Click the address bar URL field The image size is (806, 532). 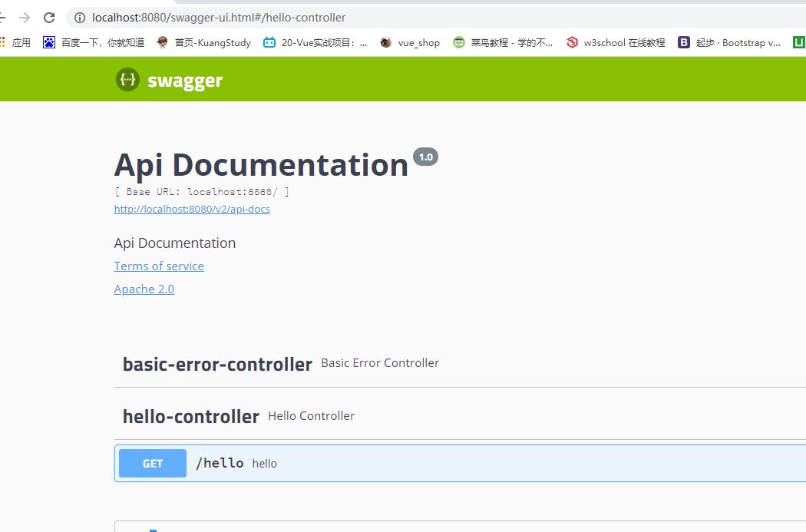437,18
